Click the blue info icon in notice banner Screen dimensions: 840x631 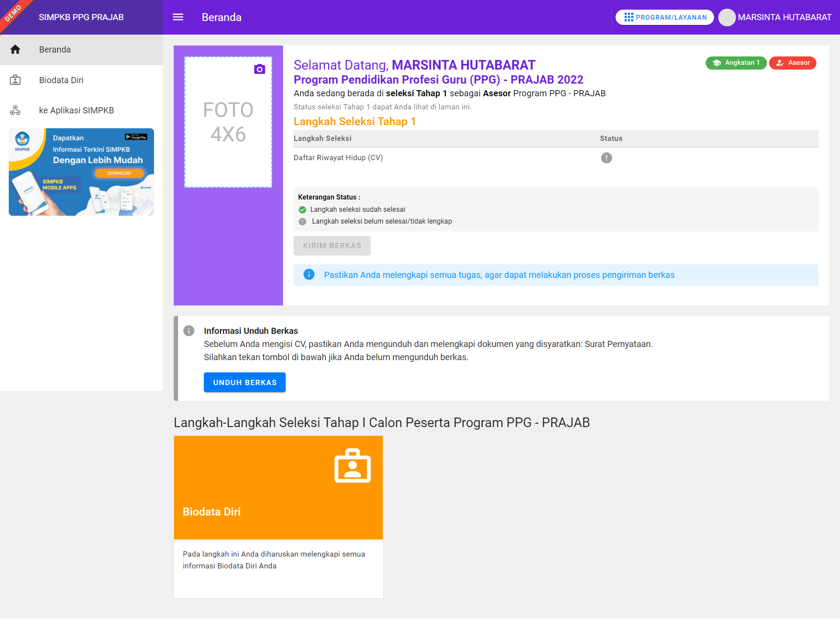(309, 274)
